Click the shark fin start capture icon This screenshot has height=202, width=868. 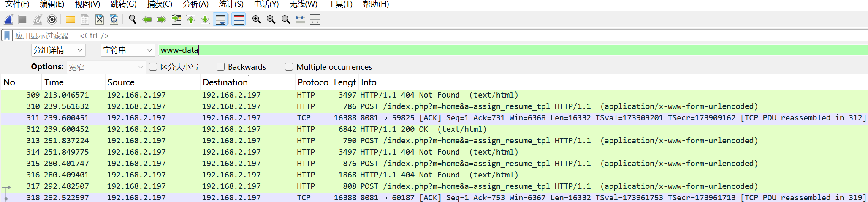click(8, 19)
